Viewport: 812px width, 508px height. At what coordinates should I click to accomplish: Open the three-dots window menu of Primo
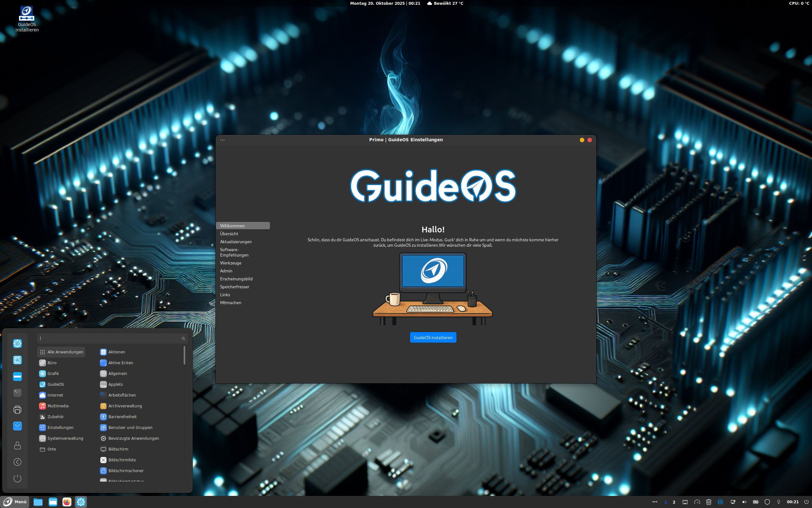pos(222,140)
